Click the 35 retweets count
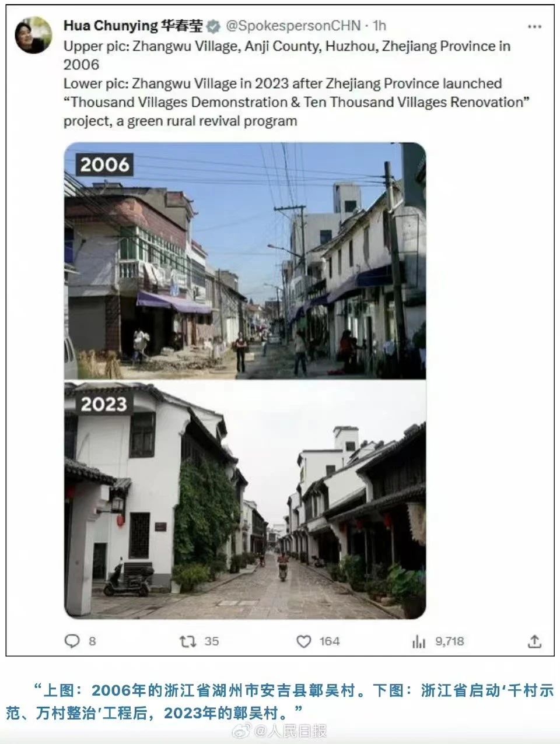560x744 pixels. pos(212,641)
